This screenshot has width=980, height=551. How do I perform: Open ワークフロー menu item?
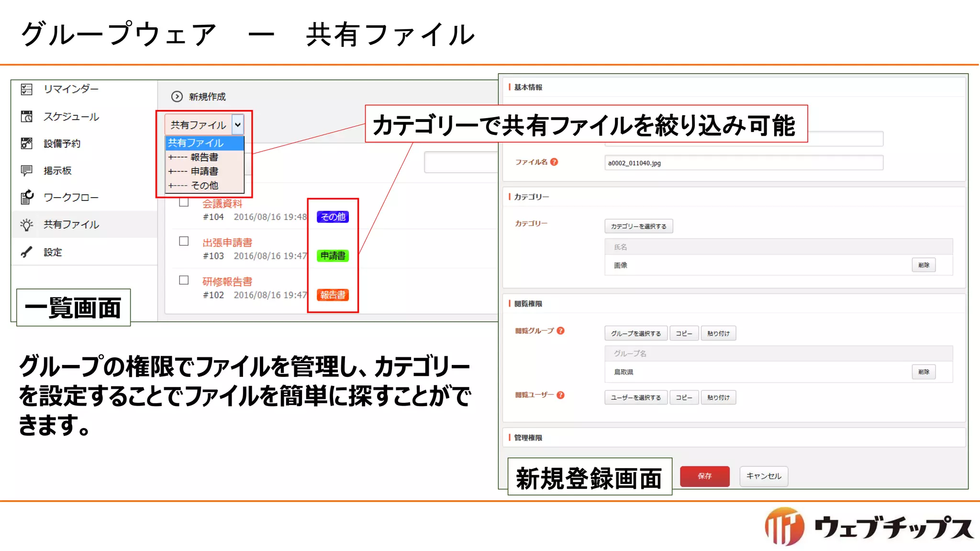[71, 198]
